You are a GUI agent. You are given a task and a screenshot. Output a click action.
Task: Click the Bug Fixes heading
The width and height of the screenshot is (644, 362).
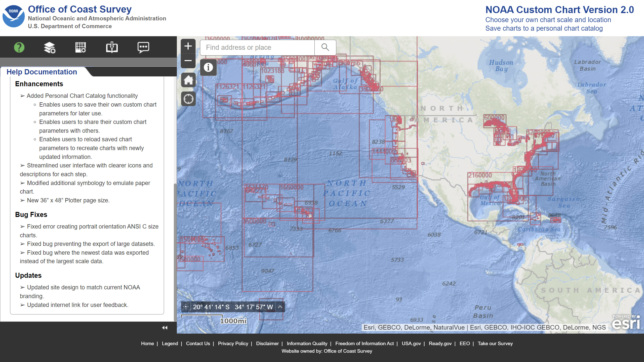pos(31,215)
